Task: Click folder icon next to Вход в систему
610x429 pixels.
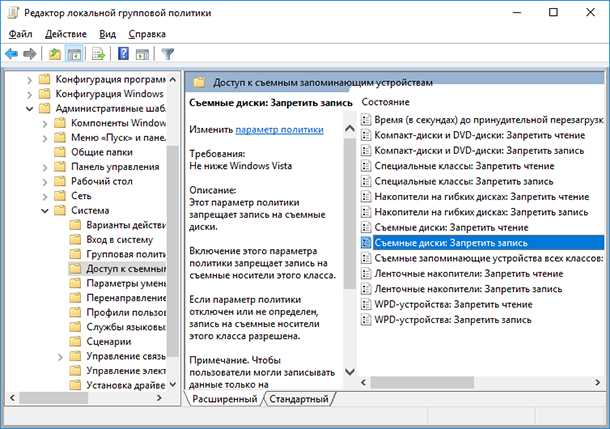Action: coord(75,240)
